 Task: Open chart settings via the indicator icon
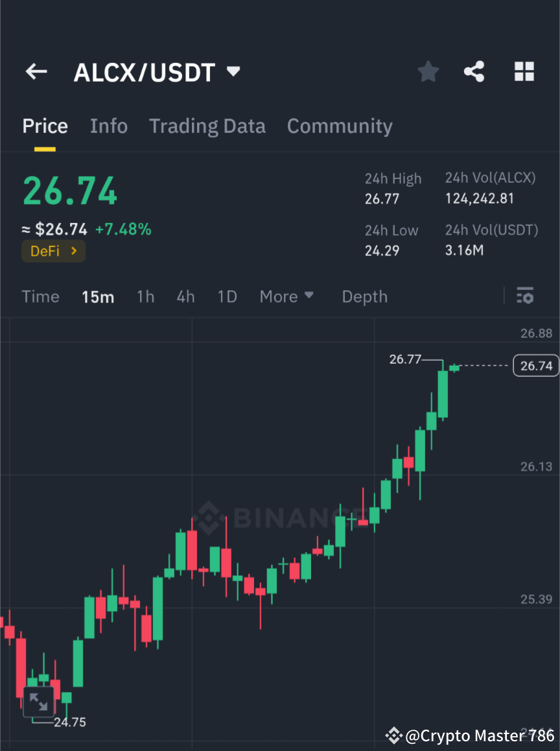[525, 296]
